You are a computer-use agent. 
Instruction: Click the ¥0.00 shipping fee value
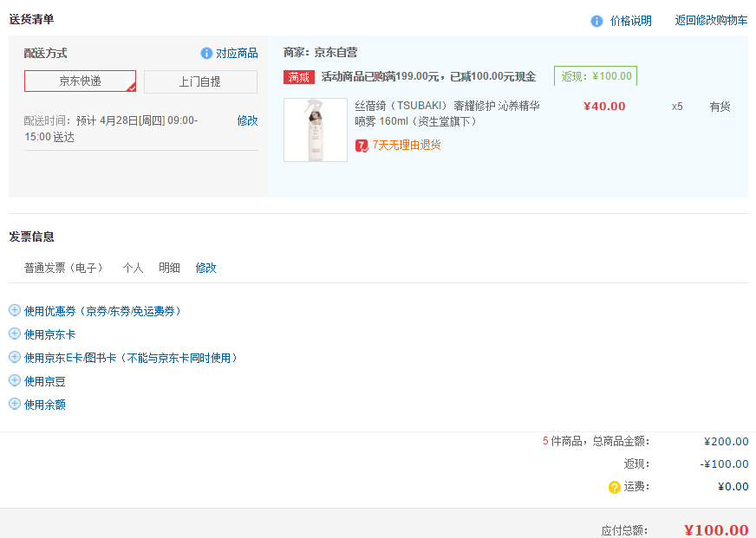tap(733, 487)
